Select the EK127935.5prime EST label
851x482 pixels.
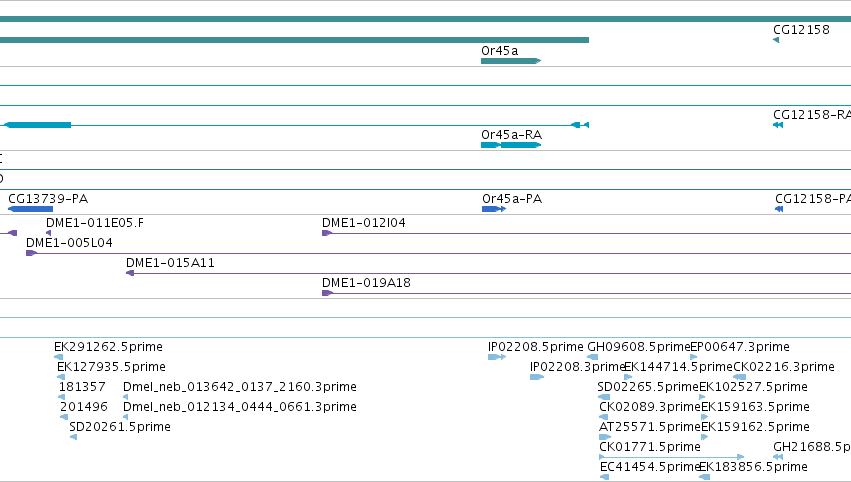(x=111, y=367)
